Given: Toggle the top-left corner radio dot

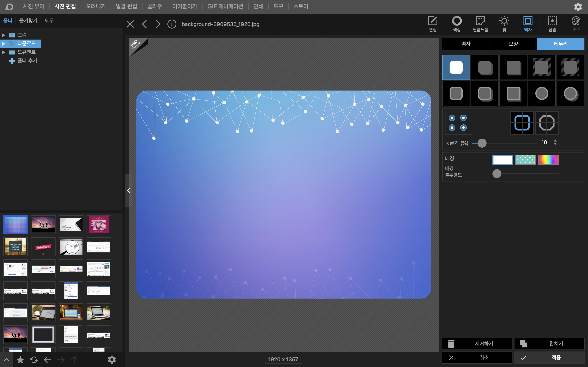Looking at the screenshot, I should (x=452, y=118).
